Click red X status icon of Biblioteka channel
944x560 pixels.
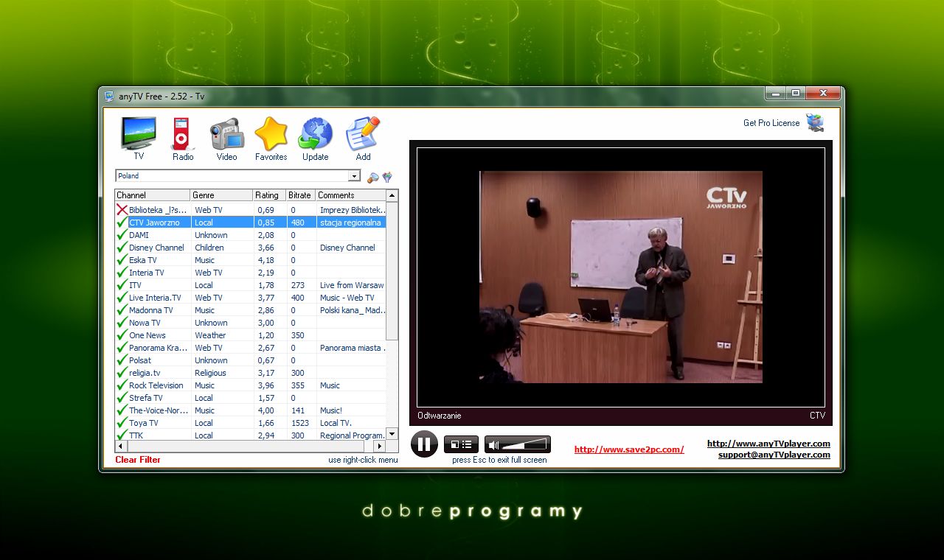(122, 210)
